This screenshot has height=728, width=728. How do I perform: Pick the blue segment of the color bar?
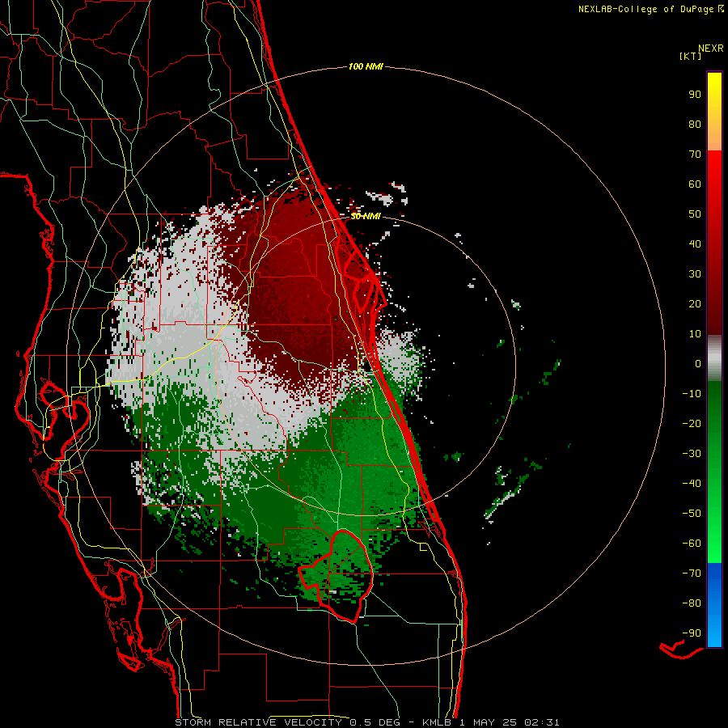(714, 604)
